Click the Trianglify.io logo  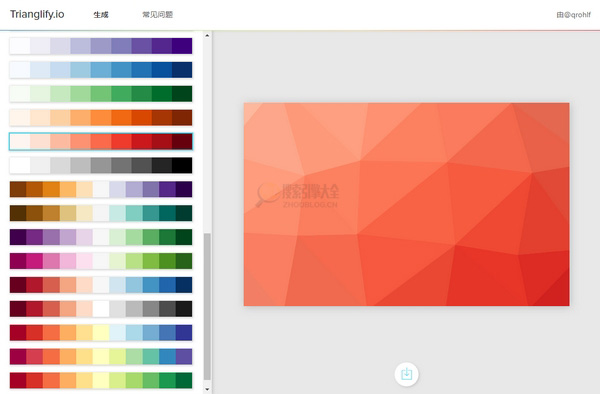37,14
